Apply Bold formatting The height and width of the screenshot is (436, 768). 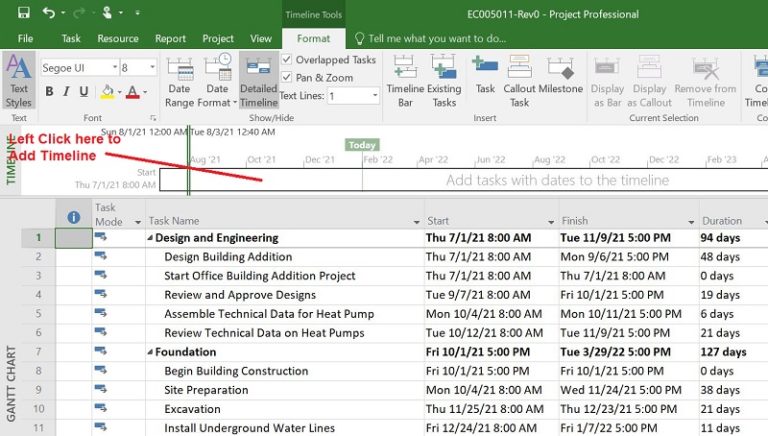[x=47, y=92]
